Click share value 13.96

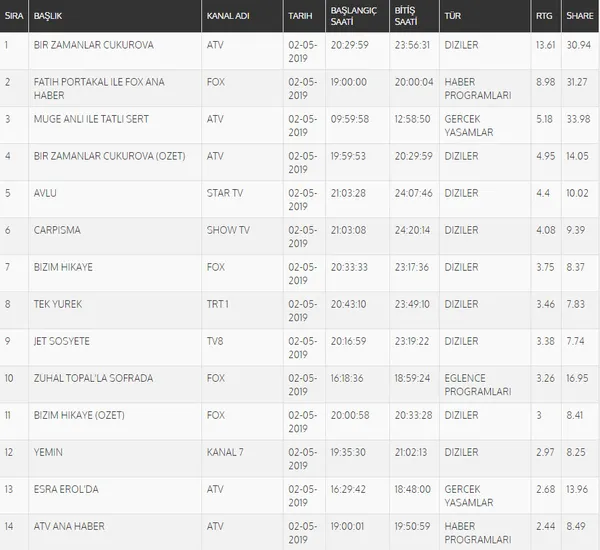(x=577, y=489)
